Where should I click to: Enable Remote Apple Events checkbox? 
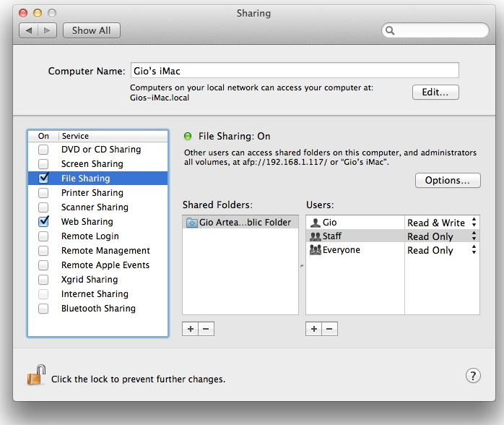click(43, 265)
